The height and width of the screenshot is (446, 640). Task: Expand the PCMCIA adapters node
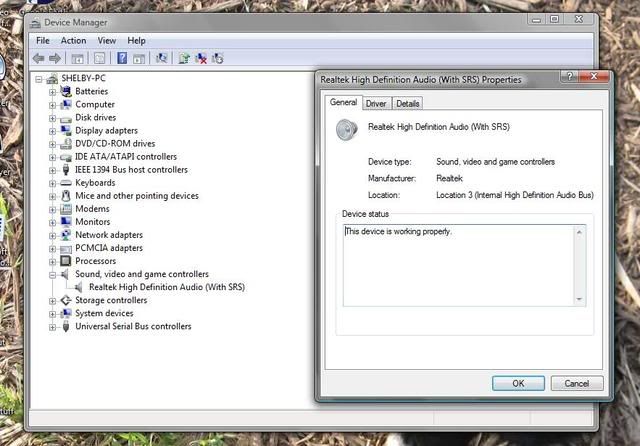52,249
